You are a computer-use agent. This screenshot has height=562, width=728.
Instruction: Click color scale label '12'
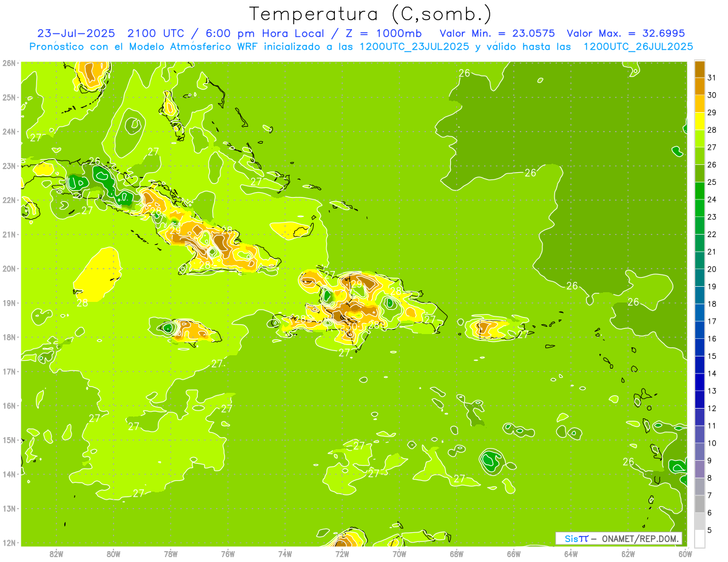(712, 408)
